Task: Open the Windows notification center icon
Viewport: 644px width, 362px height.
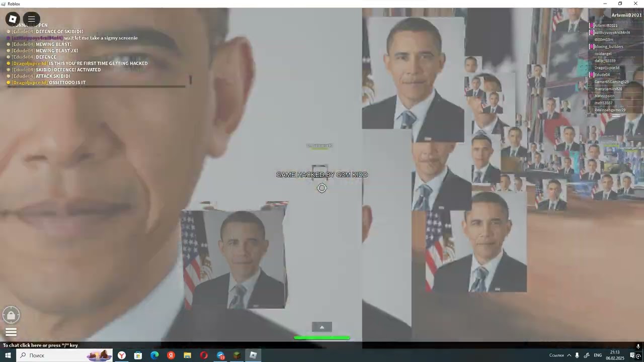Action: pyautogui.click(x=633, y=355)
